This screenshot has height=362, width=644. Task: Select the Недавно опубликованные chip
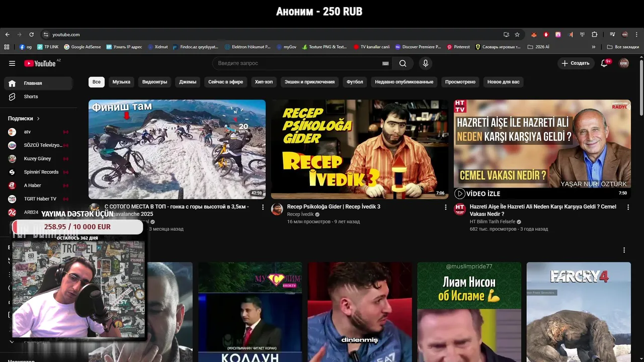[x=404, y=82]
